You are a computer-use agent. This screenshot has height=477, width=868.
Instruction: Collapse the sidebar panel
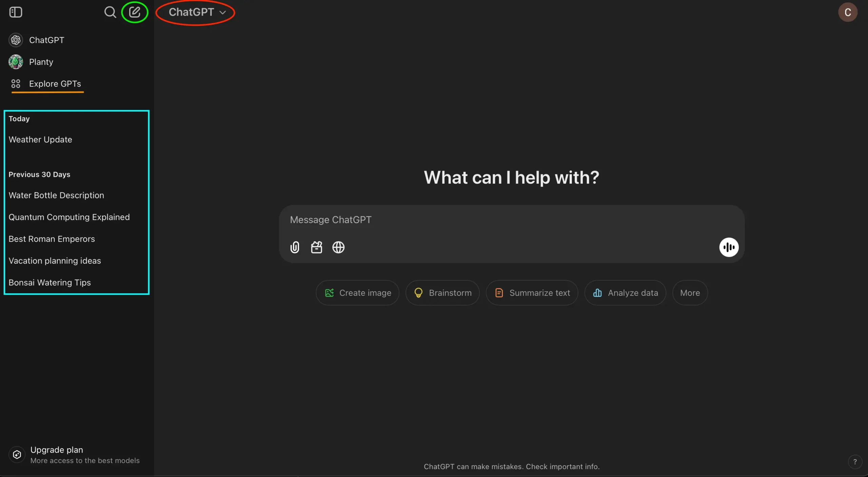16,12
